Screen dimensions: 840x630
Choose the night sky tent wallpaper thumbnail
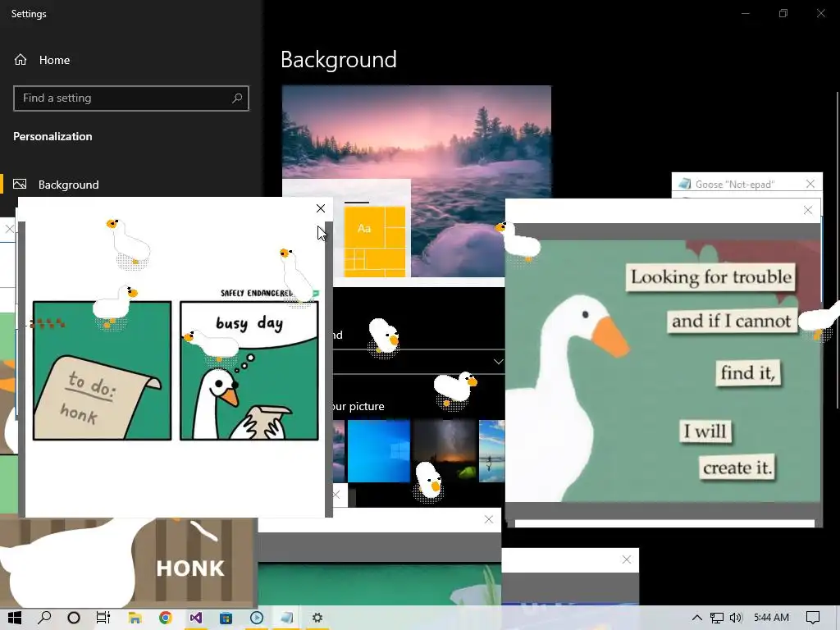point(445,451)
